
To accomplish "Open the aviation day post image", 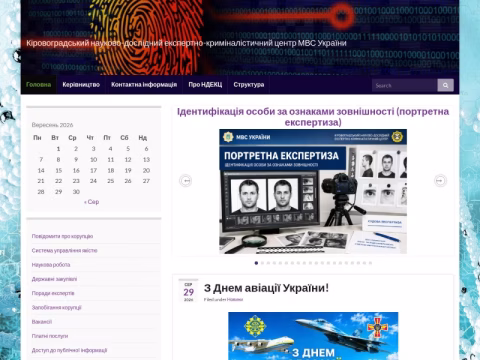I will 313,336.
